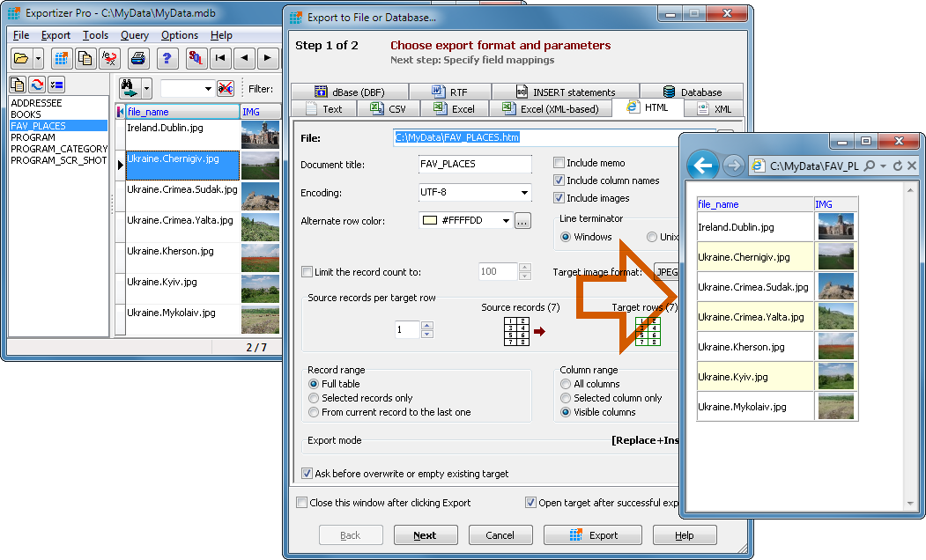Click the find-and-replace icon with red arrow

coord(109,58)
